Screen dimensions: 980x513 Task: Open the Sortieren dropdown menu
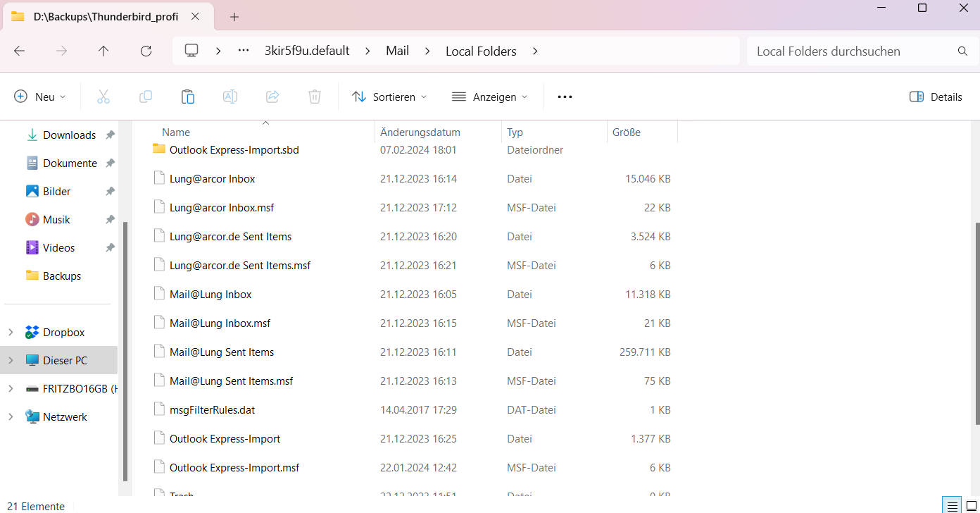389,97
